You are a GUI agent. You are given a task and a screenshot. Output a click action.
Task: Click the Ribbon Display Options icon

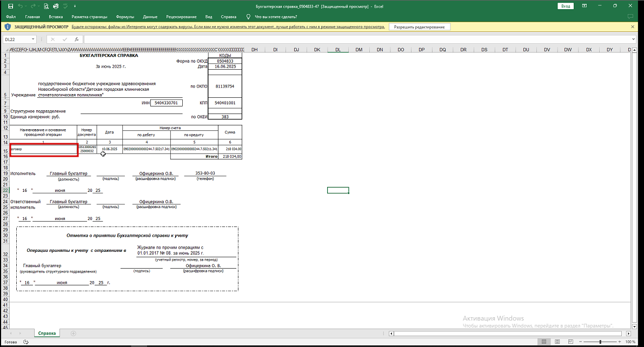point(585,6)
